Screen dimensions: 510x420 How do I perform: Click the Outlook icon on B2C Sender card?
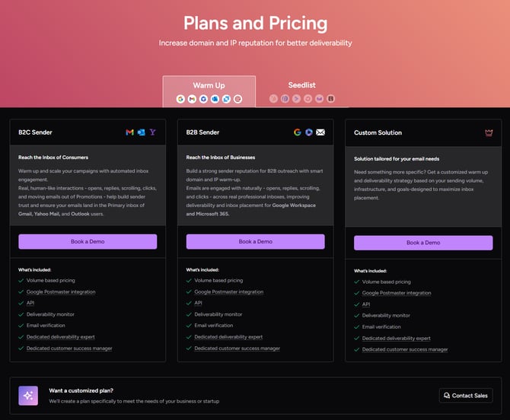(141, 132)
